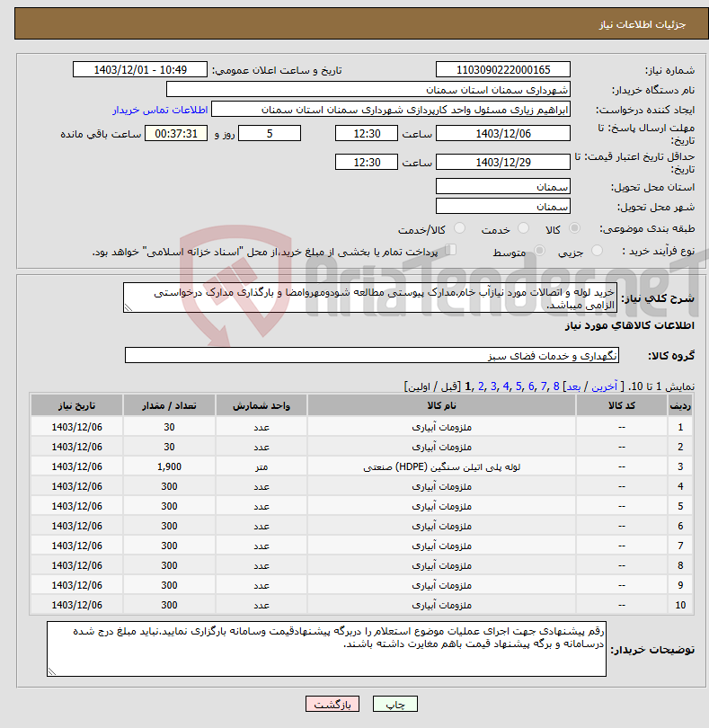This screenshot has width=709, height=728.
Task: Click the goods group field نگهداری و خدمات فضای سبز
Action: pyautogui.click(x=371, y=355)
